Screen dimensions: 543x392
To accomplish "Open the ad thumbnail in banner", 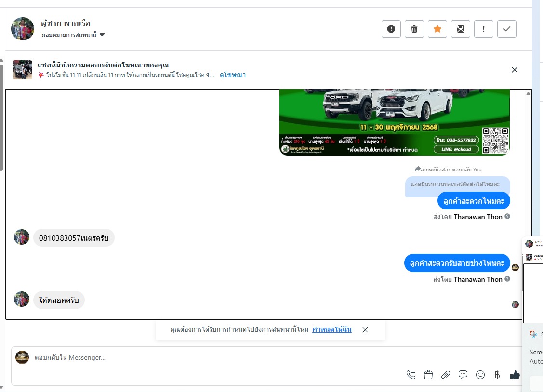I will [23, 70].
